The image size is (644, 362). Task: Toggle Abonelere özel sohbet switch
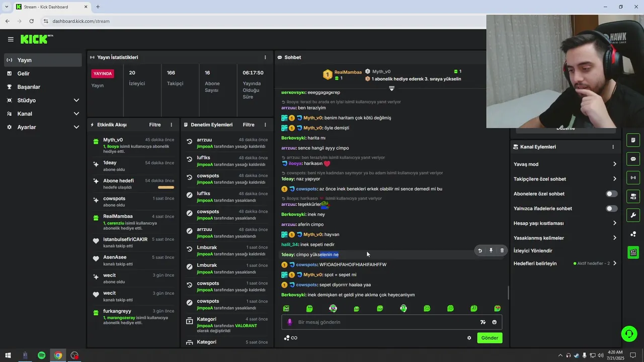point(611,194)
